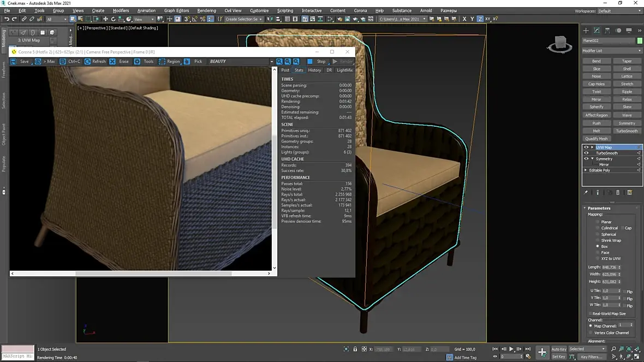Click the pin stack icon
Image resolution: width=644 pixels, height=362 pixels.
(x=586, y=192)
